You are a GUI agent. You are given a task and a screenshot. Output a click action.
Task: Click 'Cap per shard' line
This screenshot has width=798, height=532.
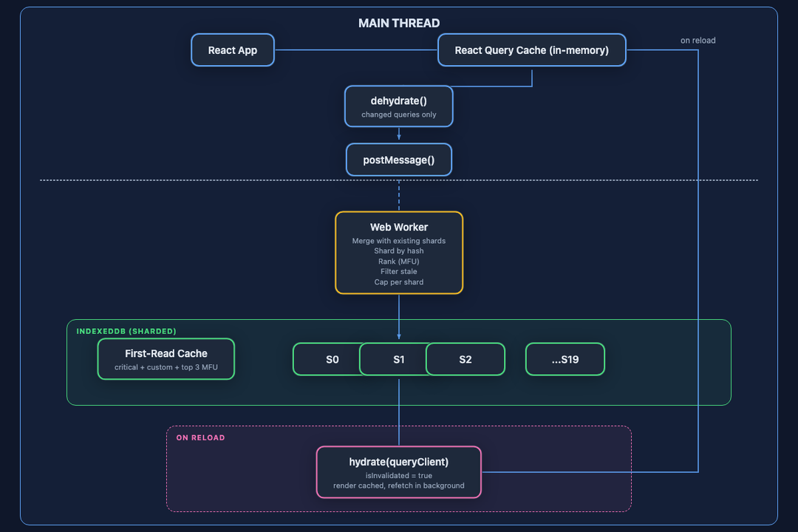click(398, 282)
